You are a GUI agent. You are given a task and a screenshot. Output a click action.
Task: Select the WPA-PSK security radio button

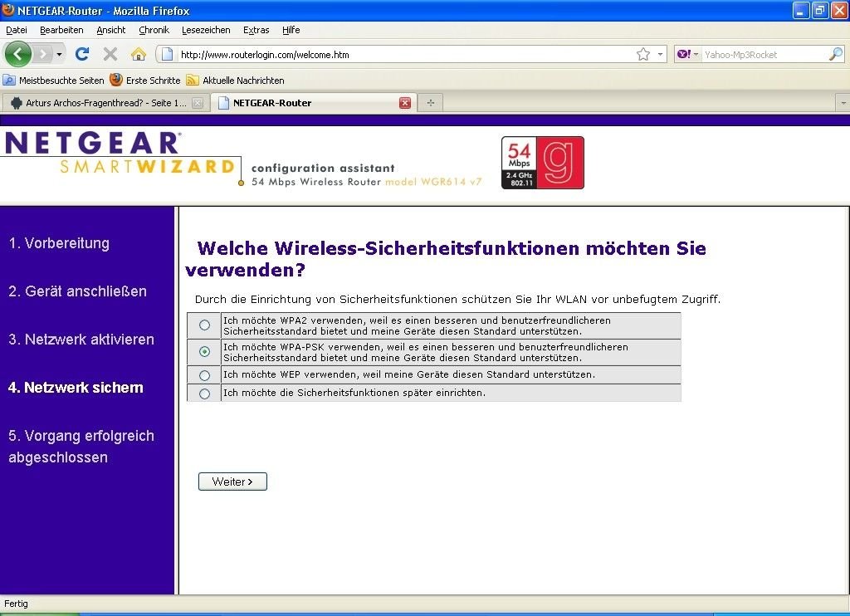tap(204, 352)
